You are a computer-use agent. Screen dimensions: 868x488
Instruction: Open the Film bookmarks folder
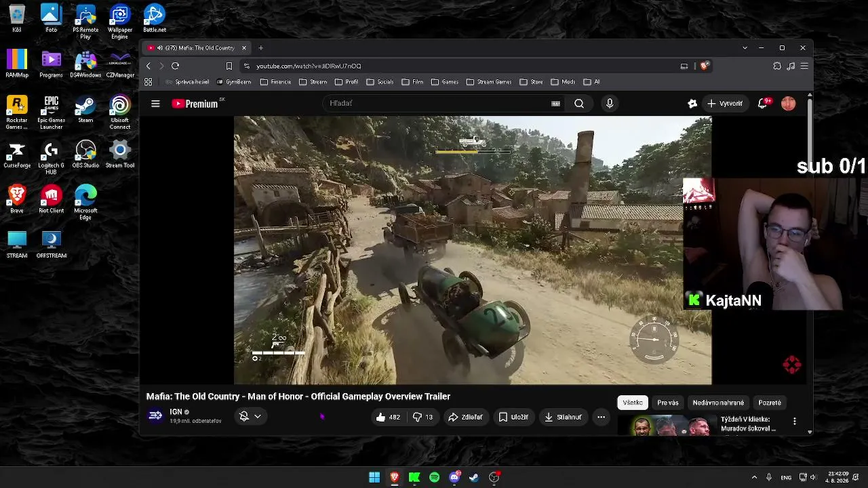click(412, 82)
